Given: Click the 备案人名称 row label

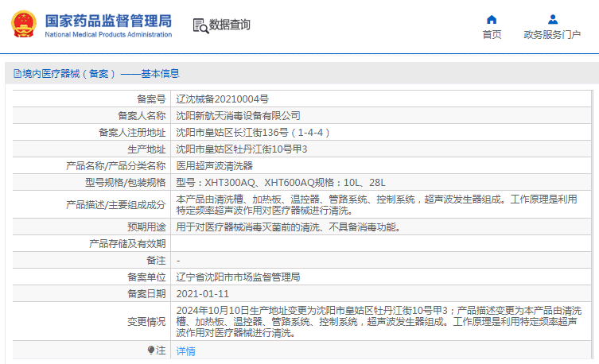Looking at the screenshot, I should pyautogui.click(x=142, y=115).
